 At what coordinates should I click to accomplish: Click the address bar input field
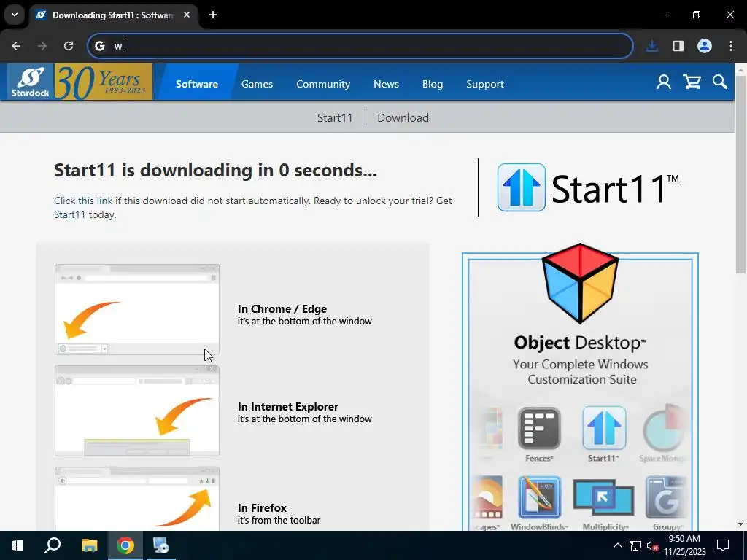pos(360,46)
